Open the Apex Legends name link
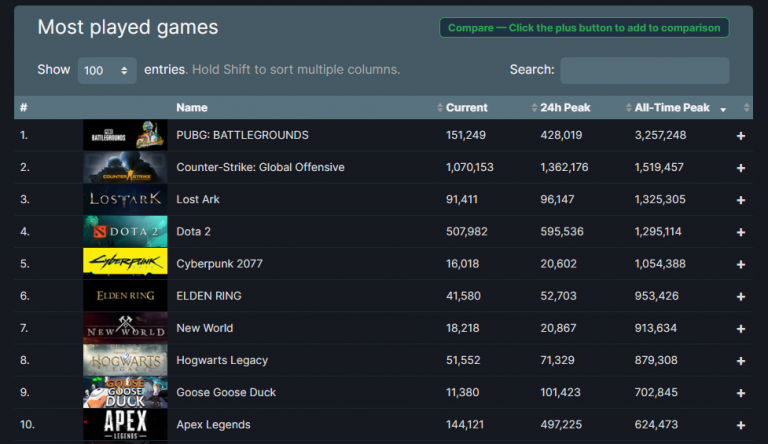 213,425
